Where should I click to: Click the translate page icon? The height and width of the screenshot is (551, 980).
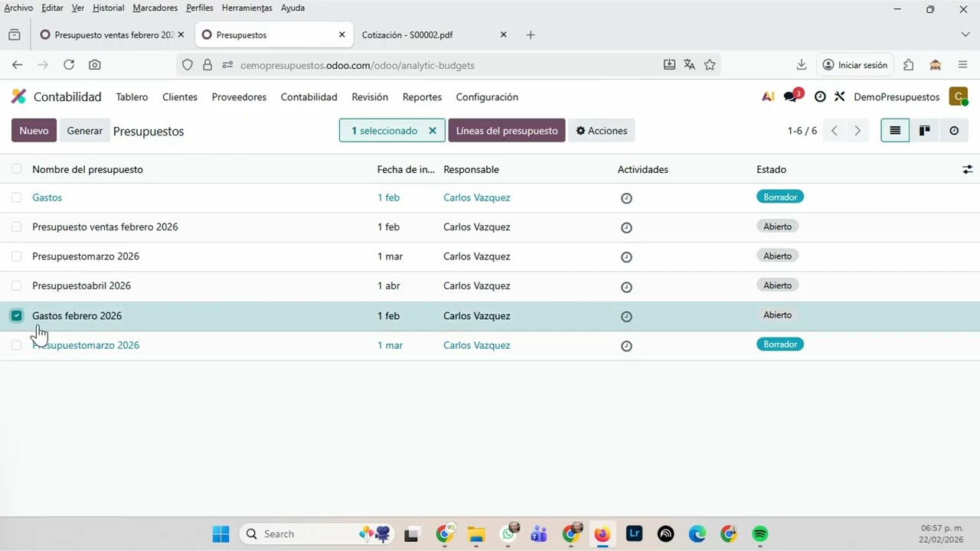(x=689, y=65)
